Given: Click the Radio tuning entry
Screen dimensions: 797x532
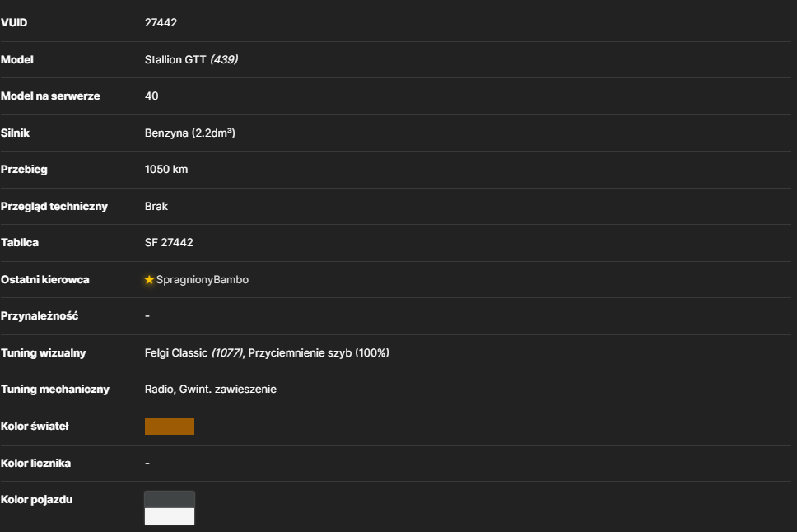Looking at the screenshot, I should click(x=159, y=389).
